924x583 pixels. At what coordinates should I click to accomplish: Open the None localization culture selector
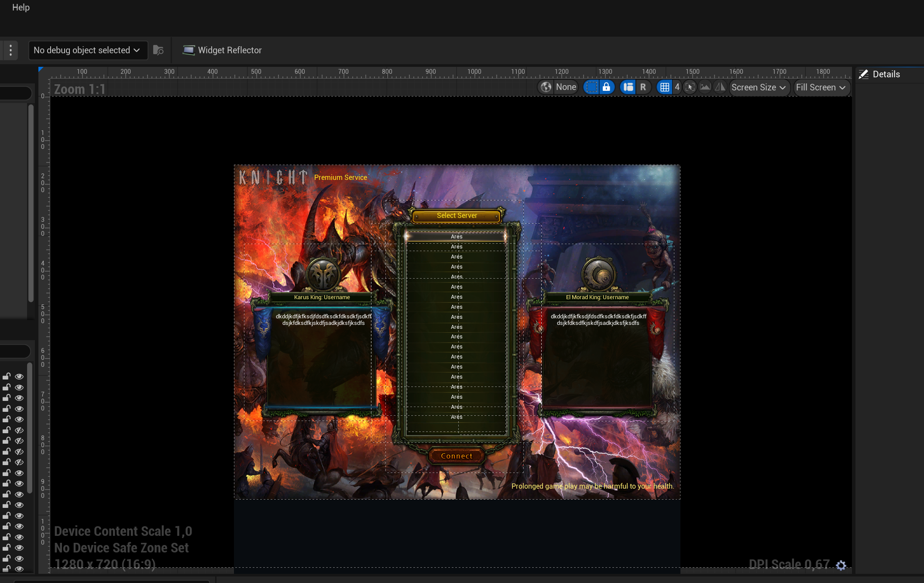[566, 87]
